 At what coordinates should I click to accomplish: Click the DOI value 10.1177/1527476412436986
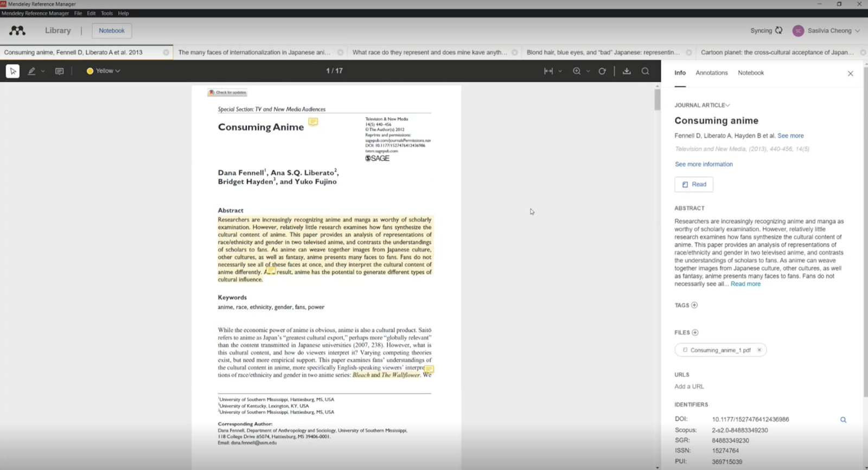750,420
